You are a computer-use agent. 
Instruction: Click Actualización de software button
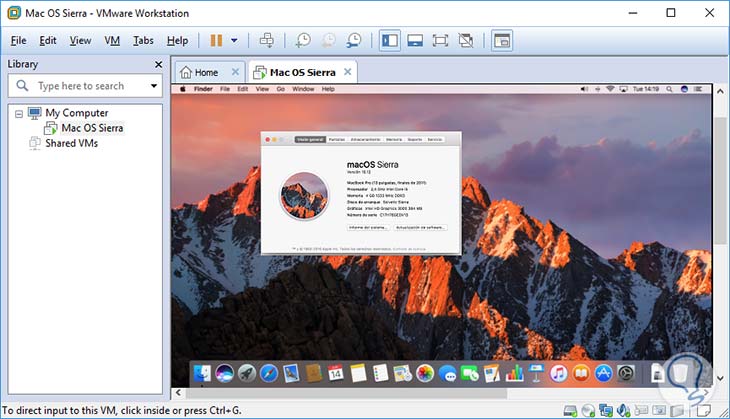[421, 227]
